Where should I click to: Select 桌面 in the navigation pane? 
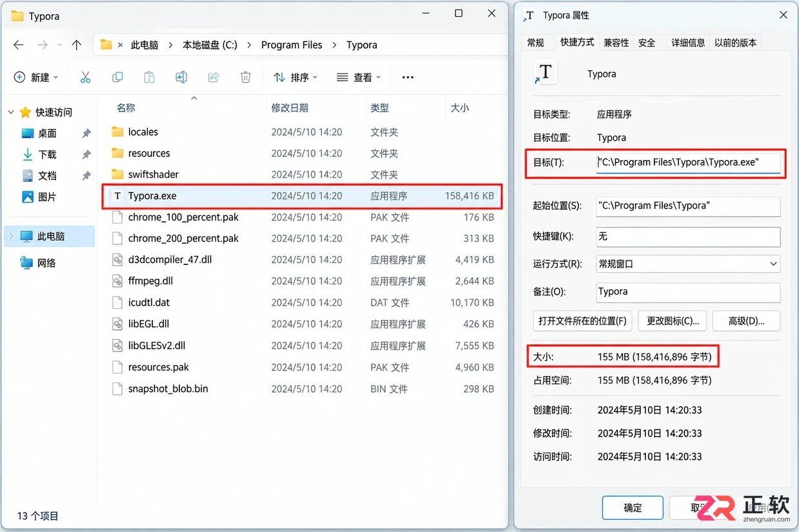pyautogui.click(x=47, y=133)
